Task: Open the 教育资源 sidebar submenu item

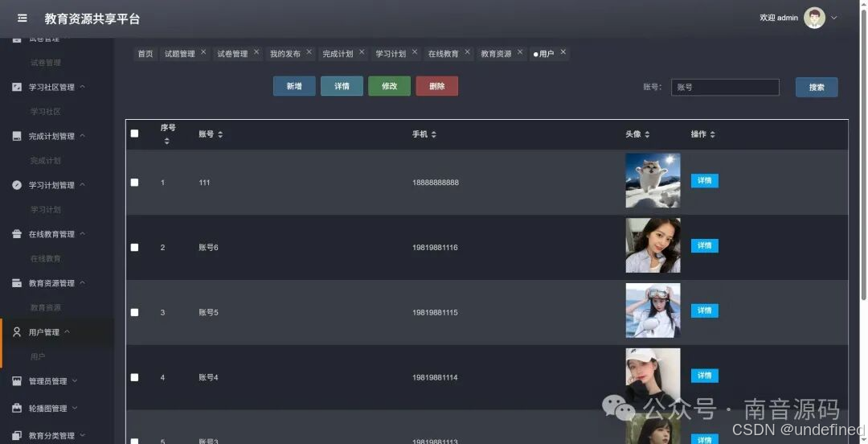Action: [45, 307]
